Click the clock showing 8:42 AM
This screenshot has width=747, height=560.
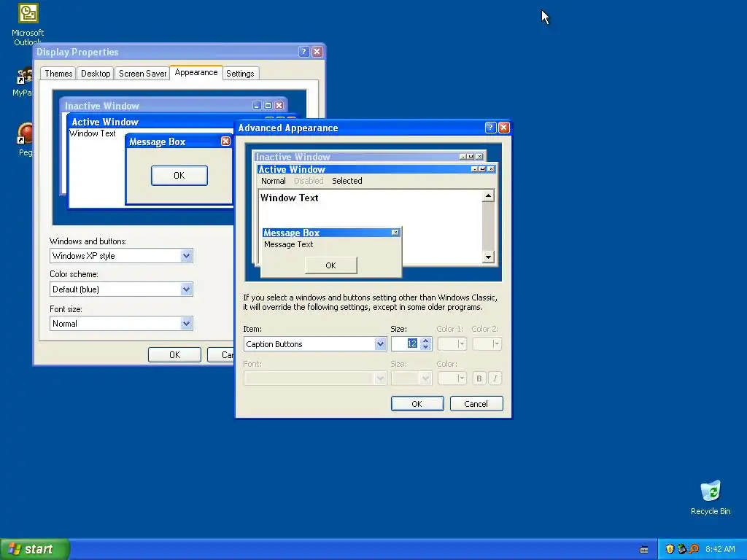[720, 549]
